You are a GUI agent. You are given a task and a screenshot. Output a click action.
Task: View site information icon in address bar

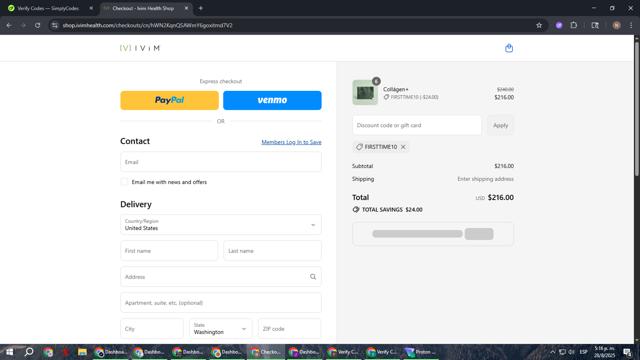click(x=55, y=25)
